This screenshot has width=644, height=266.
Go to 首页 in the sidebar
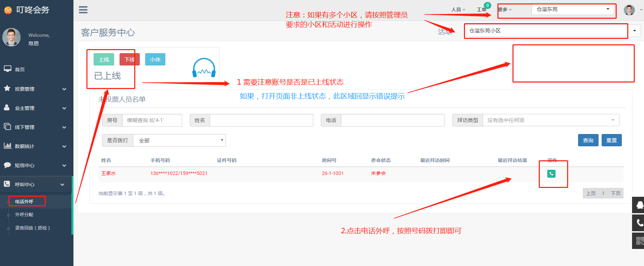point(19,69)
